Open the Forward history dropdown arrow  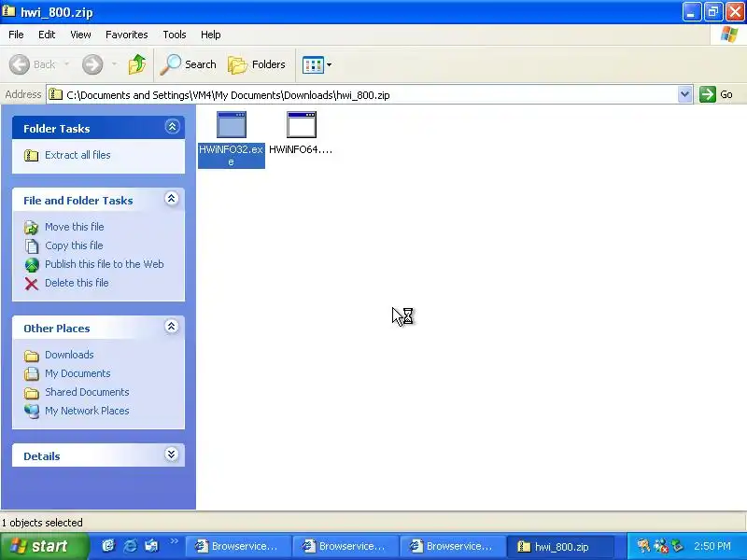(x=114, y=64)
